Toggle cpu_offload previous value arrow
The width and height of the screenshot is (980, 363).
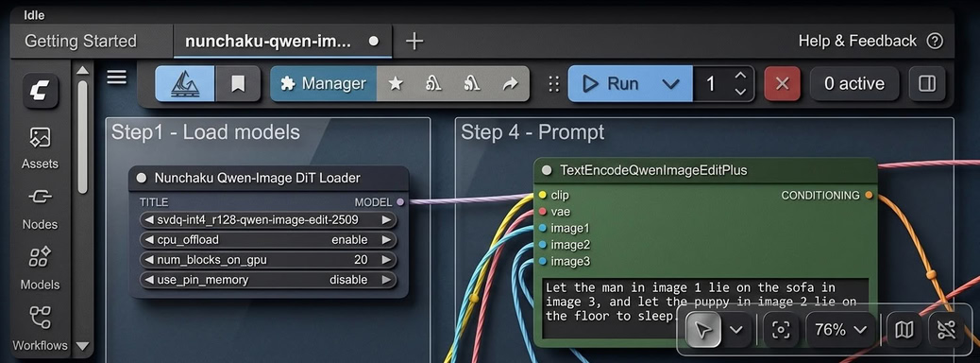[x=149, y=240]
